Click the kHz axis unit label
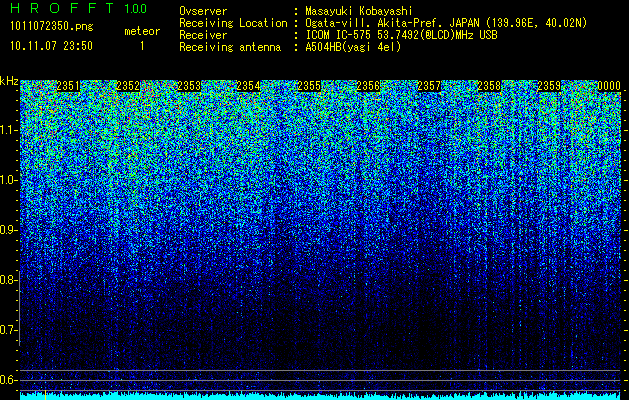 pos(9,81)
